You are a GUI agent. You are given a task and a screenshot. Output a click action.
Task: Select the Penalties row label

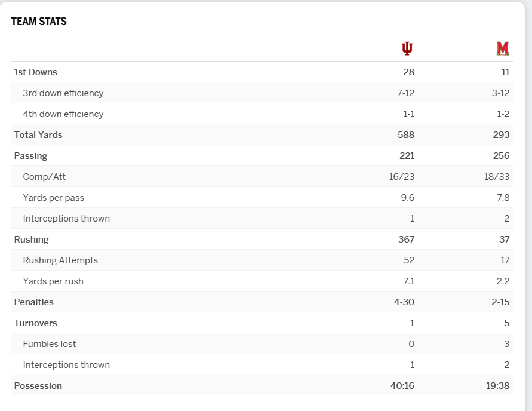pyautogui.click(x=33, y=302)
